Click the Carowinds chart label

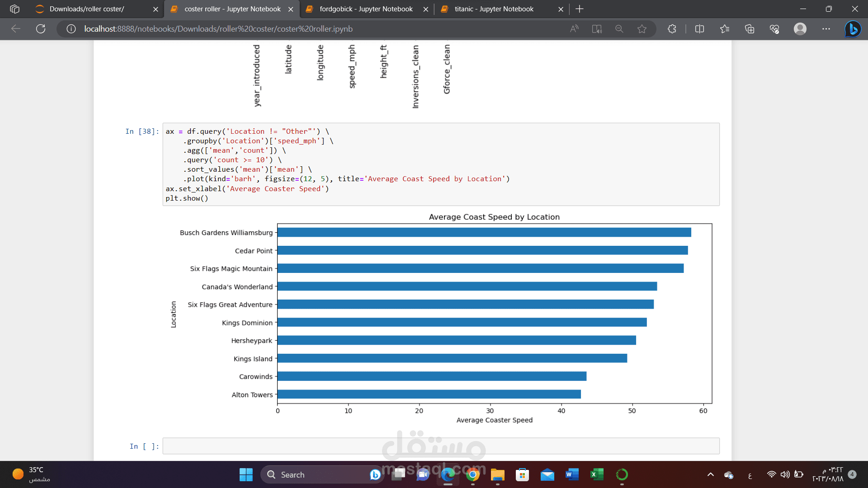[256, 377]
